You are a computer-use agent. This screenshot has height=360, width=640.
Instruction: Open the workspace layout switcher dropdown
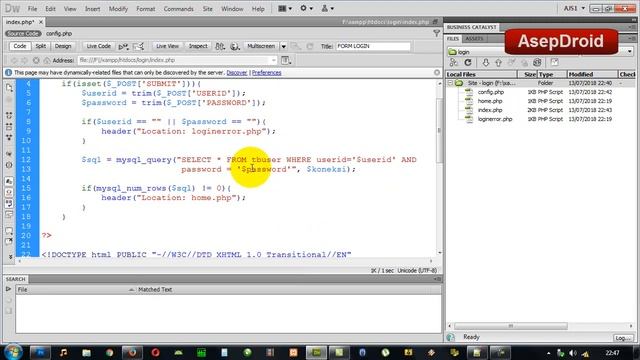point(284,8)
